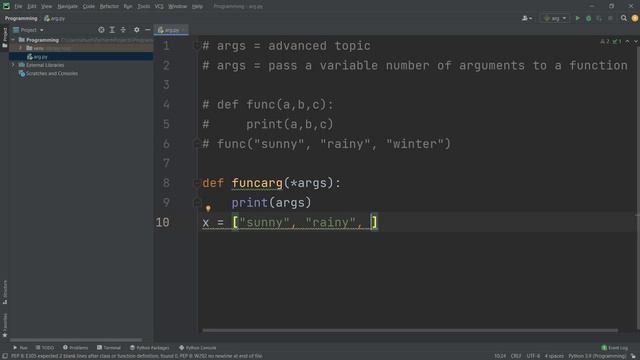Open the Python Packages tool window
Screen dimensions: 640x360
click(149, 348)
